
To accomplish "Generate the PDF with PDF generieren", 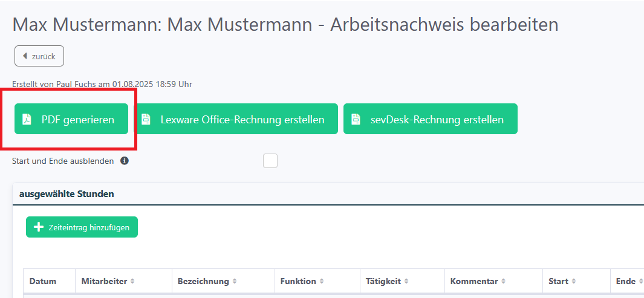I will tap(71, 119).
